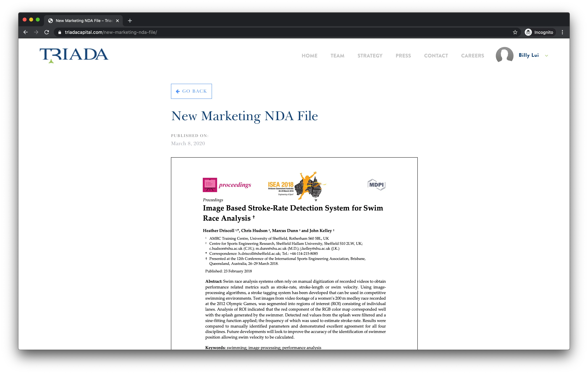Screen dimensions: 588x374
Task: Open a new browser tab
Action: (x=130, y=21)
